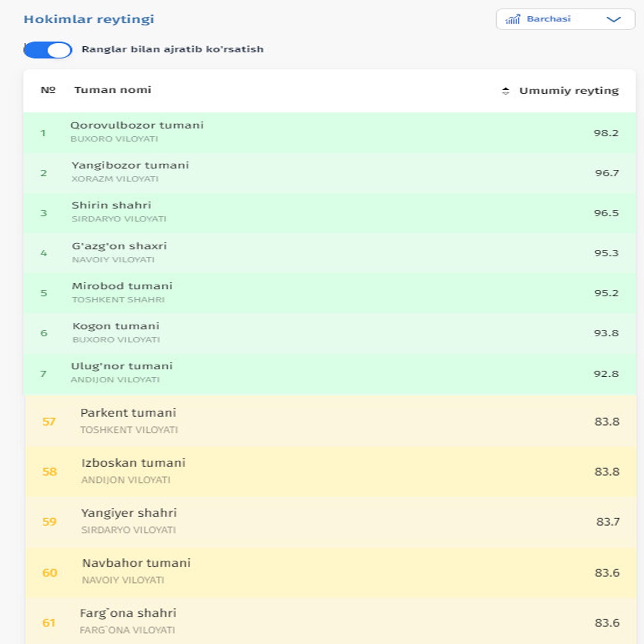Click TOSHKENT VILOYATI region label
644x644 pixels.
point(129,430)
